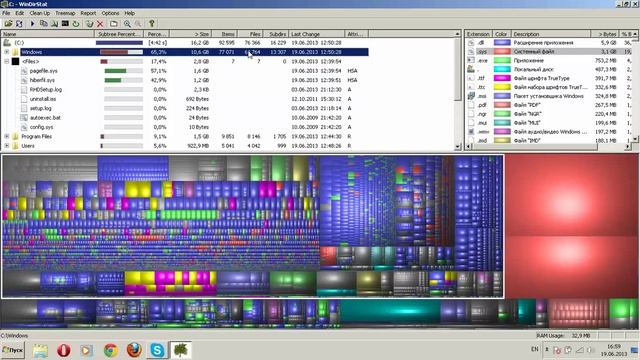640x360 pixels.
Task: Sort by the Extension column header
Action: point(478,34)
